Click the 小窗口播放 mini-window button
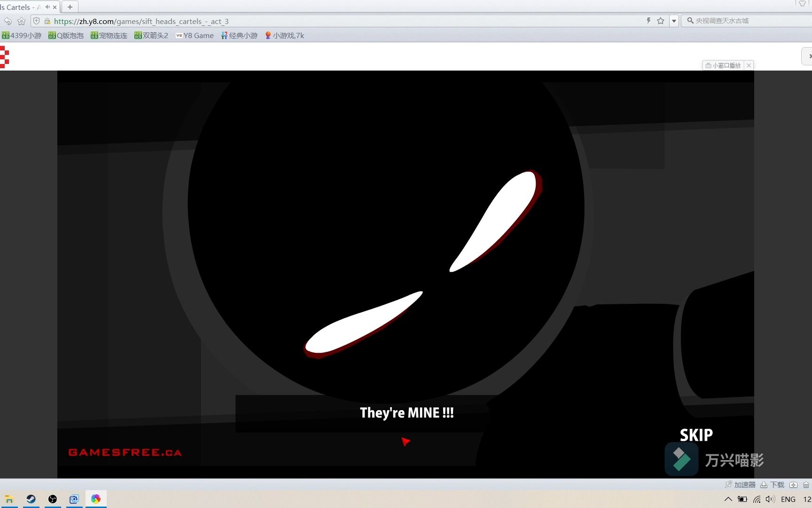 [723, 65]
